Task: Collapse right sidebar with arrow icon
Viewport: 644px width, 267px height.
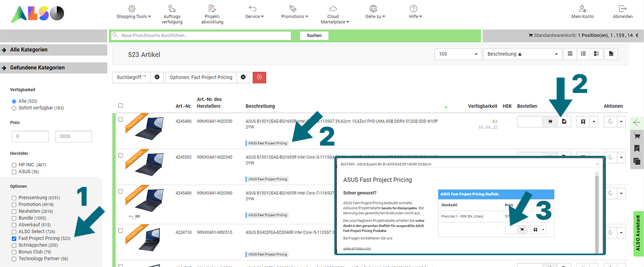Action: tap(637, 123)
